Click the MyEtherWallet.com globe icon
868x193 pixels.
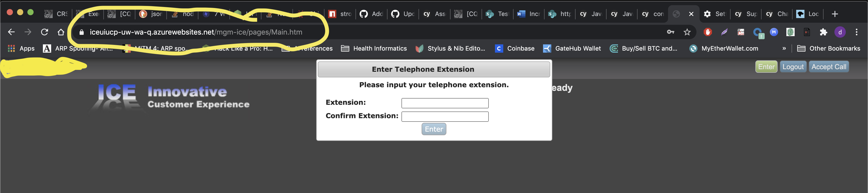[x=693, y=49]
